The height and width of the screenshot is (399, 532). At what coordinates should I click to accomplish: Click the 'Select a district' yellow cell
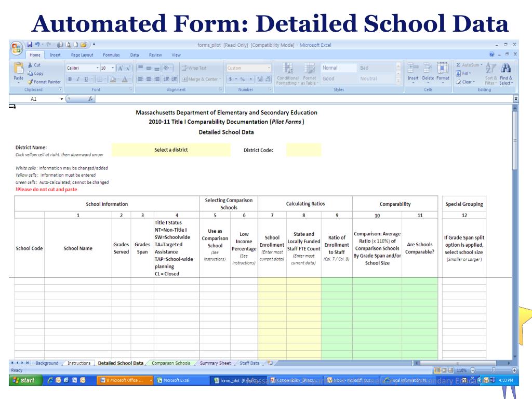click(x=171, y=150)
